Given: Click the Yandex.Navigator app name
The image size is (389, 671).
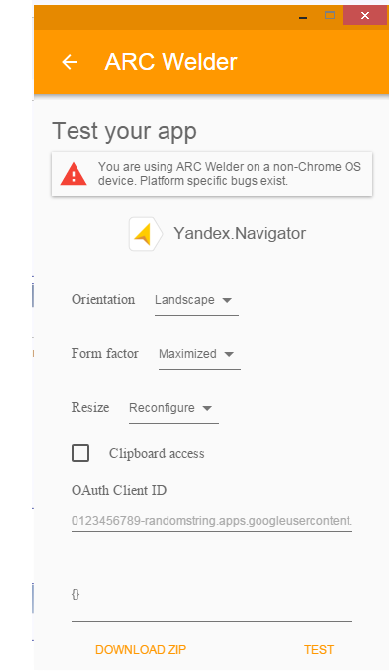Looking at the screenshot, I should [240, 234].
